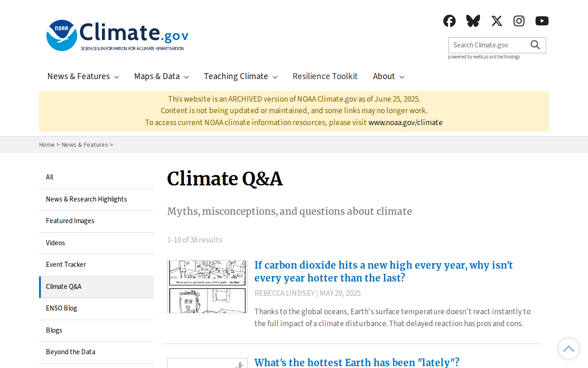Open the YouTube icon
This screenshot has height=368, width=588.
[542, 21]
